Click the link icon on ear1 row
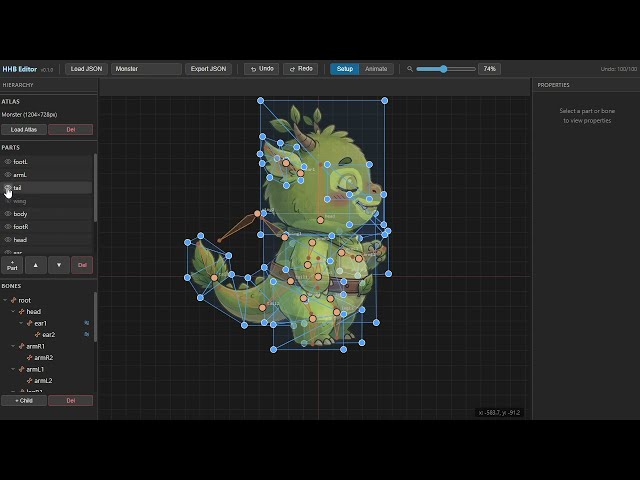 87,323
